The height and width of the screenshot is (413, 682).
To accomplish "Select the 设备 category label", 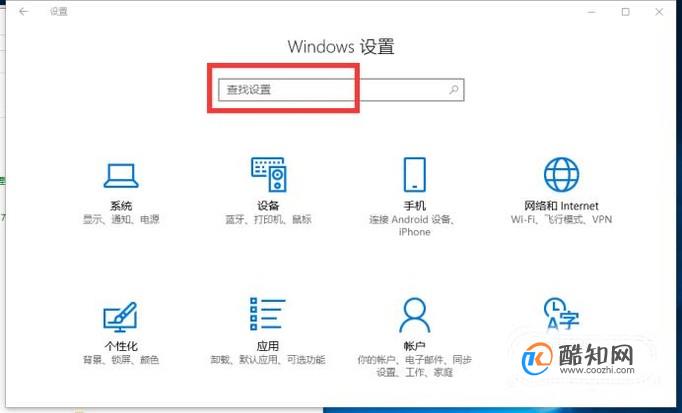I will click(268, 206).
